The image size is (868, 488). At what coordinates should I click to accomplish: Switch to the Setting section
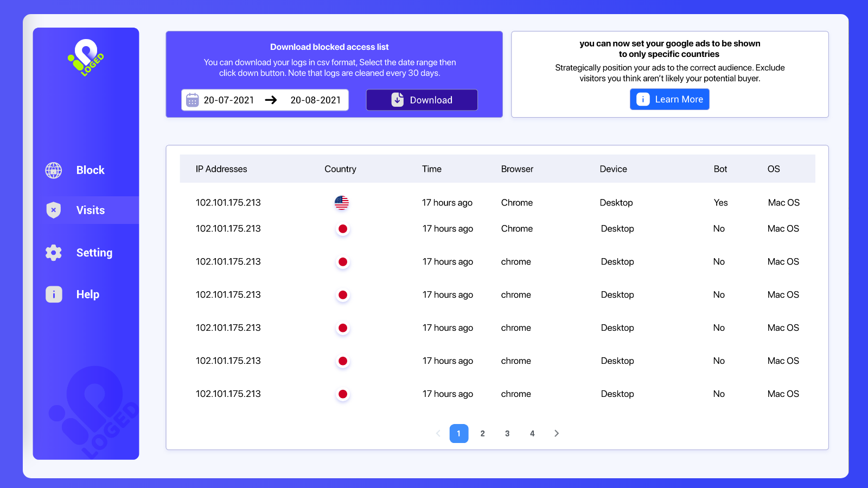click(94, 252)
